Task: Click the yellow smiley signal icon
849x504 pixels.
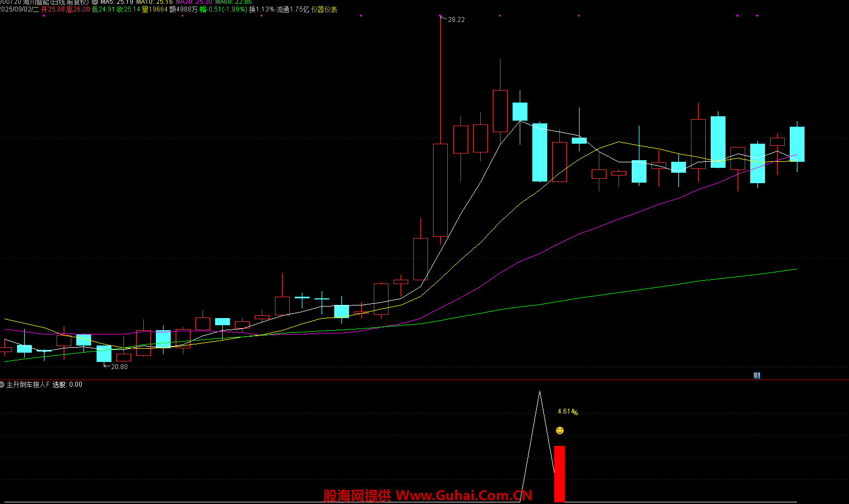Action: [x=560, y=431]
